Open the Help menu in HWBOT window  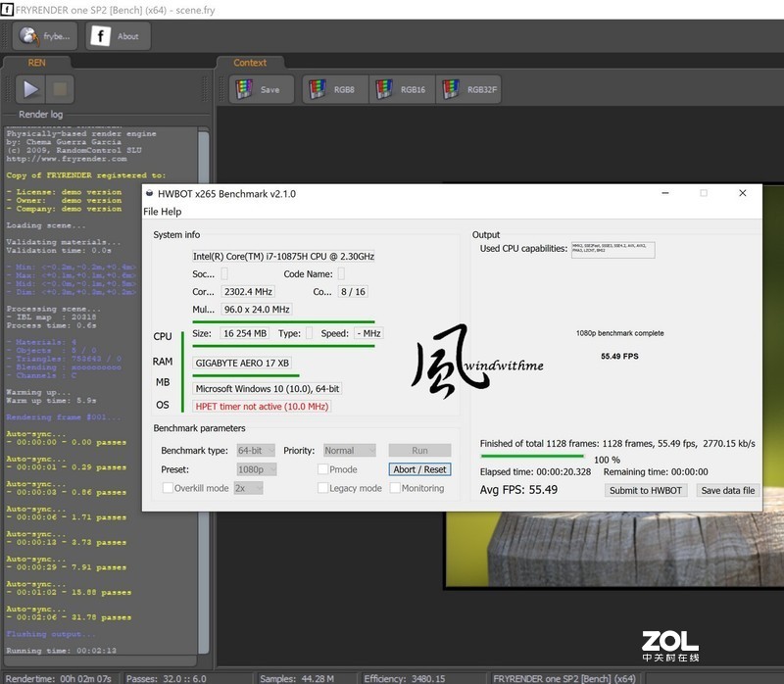[x=171, y=212]
